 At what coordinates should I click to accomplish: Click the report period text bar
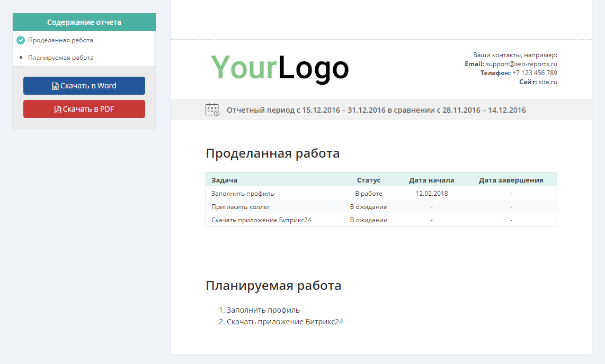click(x=376, y=110)
